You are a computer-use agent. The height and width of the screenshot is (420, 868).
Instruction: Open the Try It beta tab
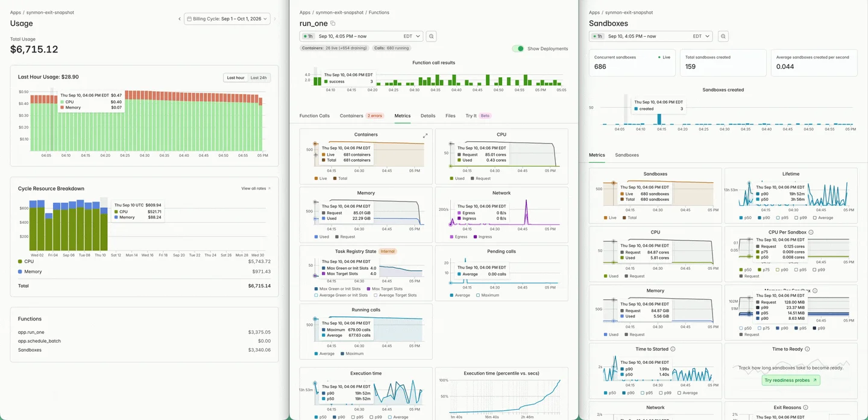[479, 115]
